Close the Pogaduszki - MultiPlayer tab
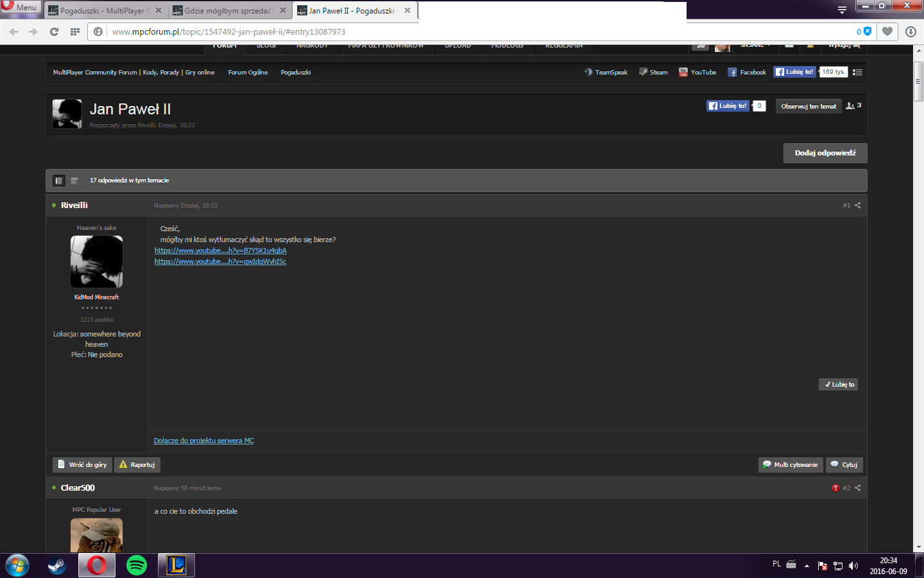Screen dimensions: 924x578 158,11
